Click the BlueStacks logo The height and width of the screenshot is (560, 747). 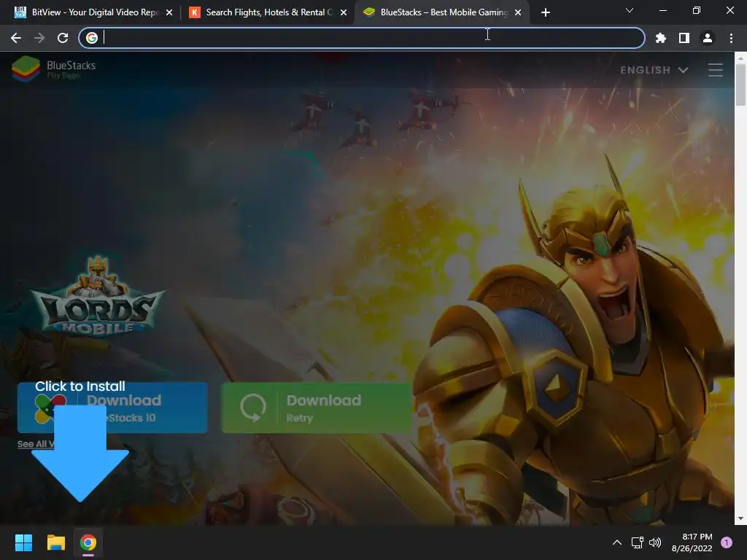coord(54,69)
